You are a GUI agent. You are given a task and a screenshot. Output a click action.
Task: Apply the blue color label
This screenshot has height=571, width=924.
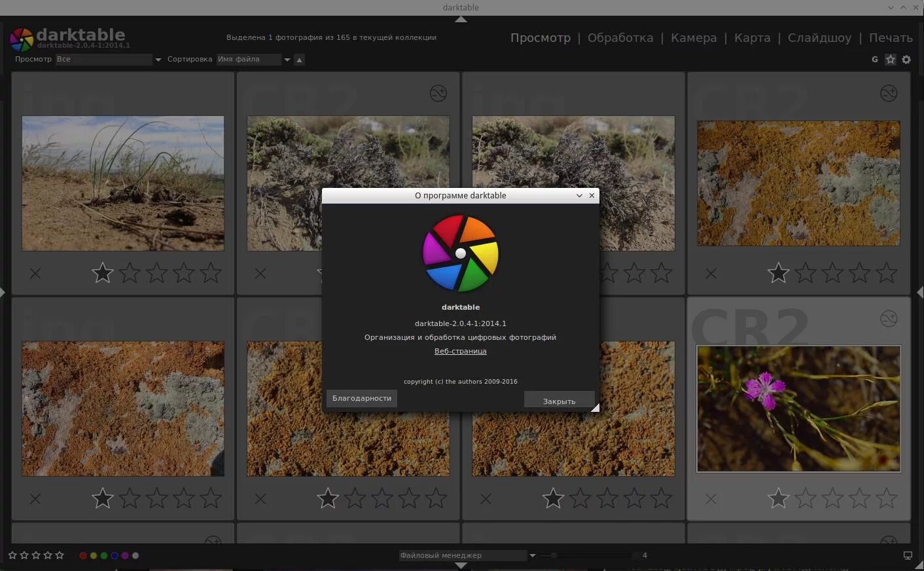point(115,555)
